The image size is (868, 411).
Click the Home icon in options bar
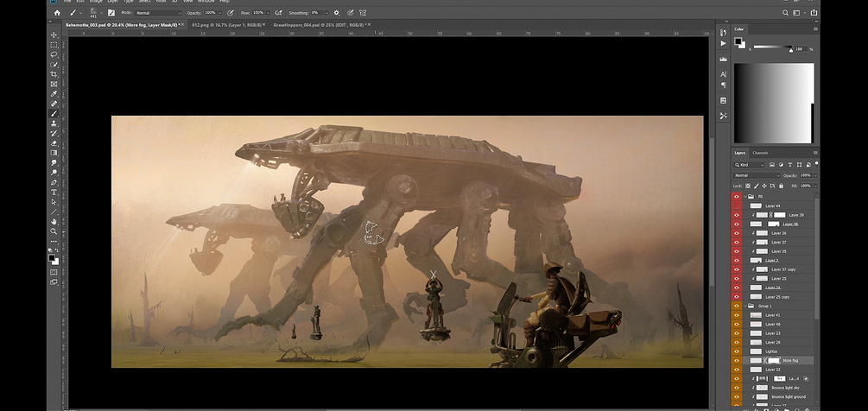pos(57,13)
